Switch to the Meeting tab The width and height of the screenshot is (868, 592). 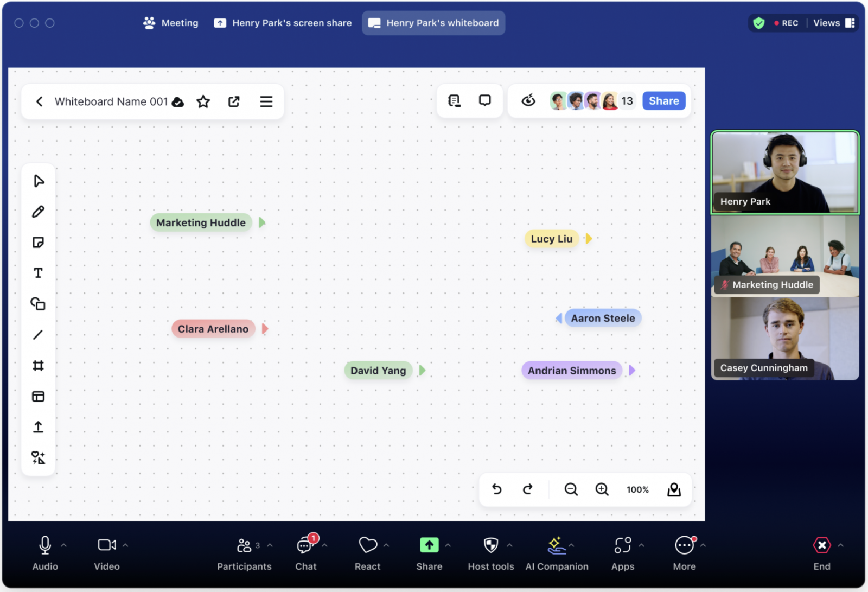[171, 23]
